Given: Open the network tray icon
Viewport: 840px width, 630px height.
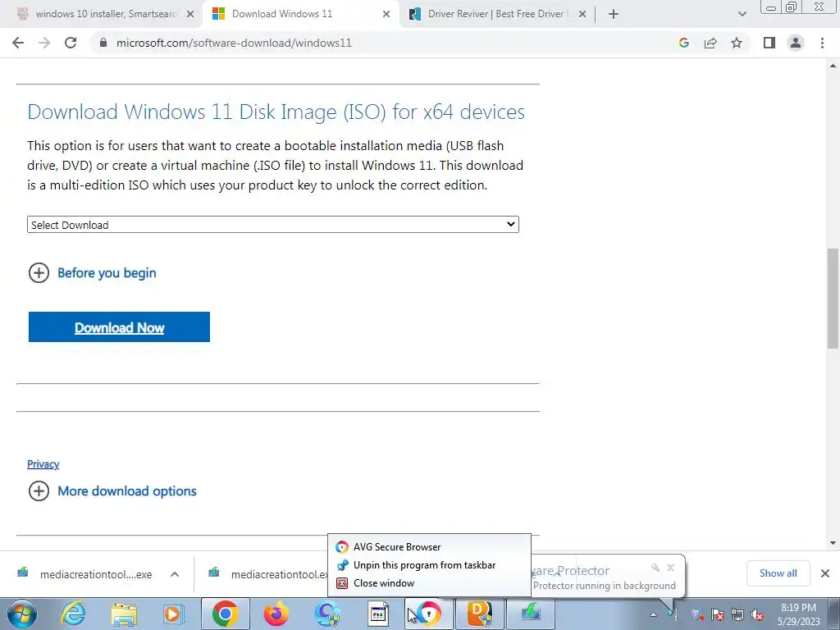Looking at the screenshot, I should (x=737, y=614).
